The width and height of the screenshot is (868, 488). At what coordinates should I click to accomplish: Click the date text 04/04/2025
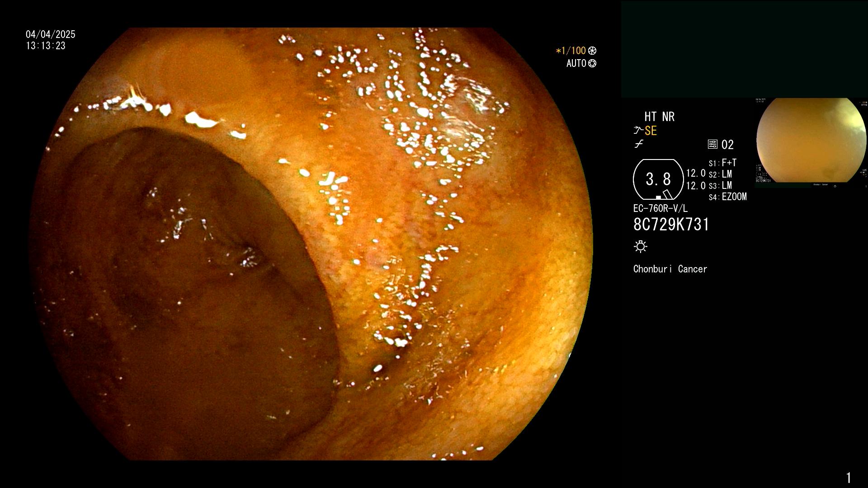[x=51, y=34]
